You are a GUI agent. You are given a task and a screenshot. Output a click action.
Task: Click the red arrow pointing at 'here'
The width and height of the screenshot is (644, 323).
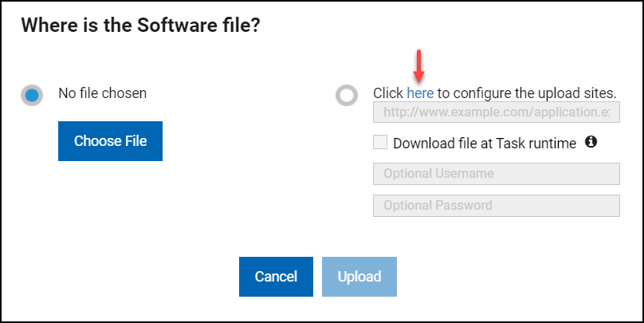point(420,62)
